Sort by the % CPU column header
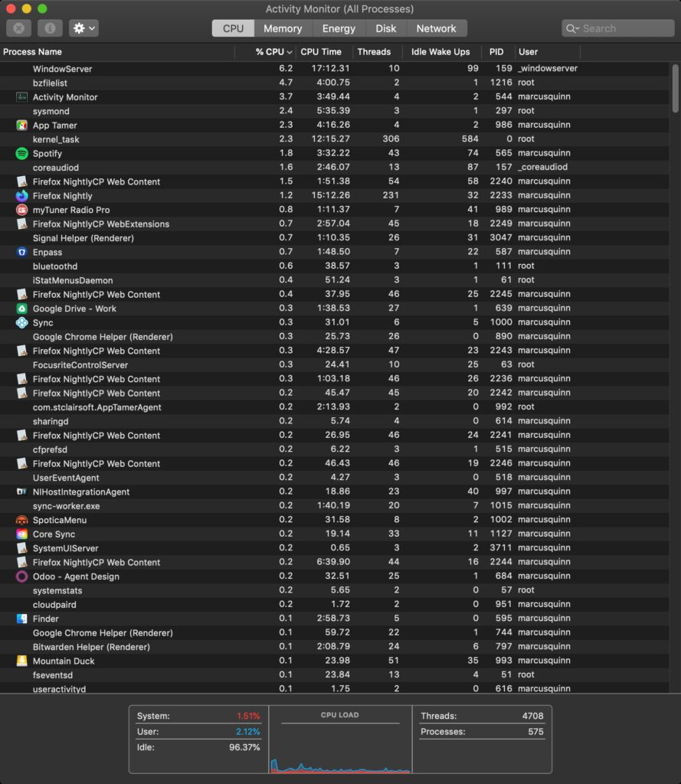The height and width of the screenshot is (784, 681). [265, 52]
